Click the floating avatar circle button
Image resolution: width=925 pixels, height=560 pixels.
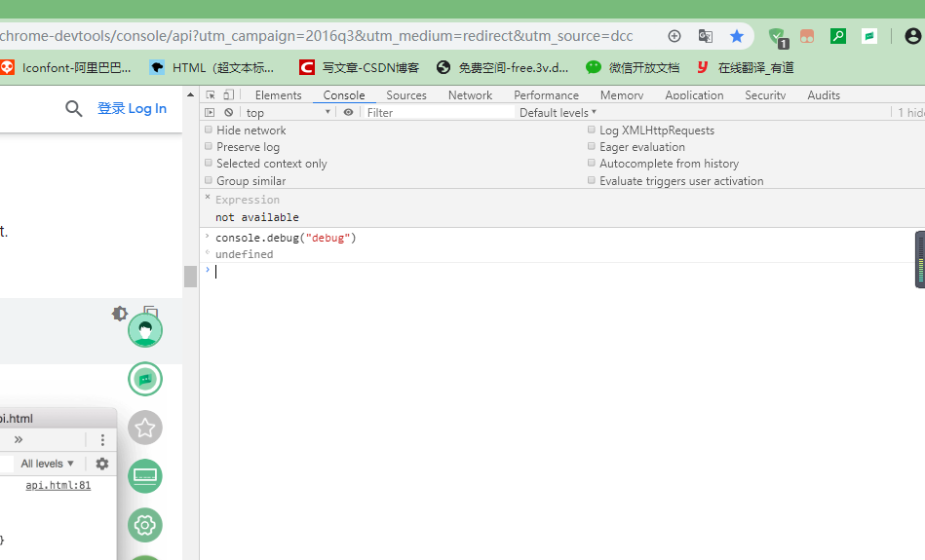145,330
